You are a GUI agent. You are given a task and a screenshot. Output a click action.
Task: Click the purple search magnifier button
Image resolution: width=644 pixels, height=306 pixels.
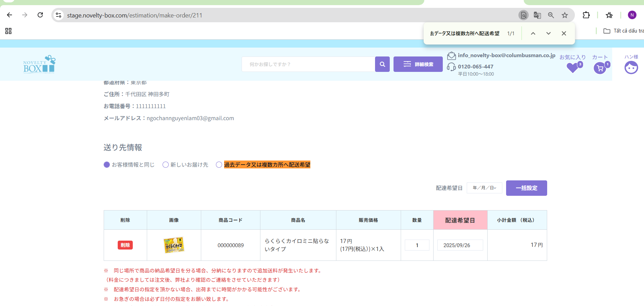(x=382, y=64)
